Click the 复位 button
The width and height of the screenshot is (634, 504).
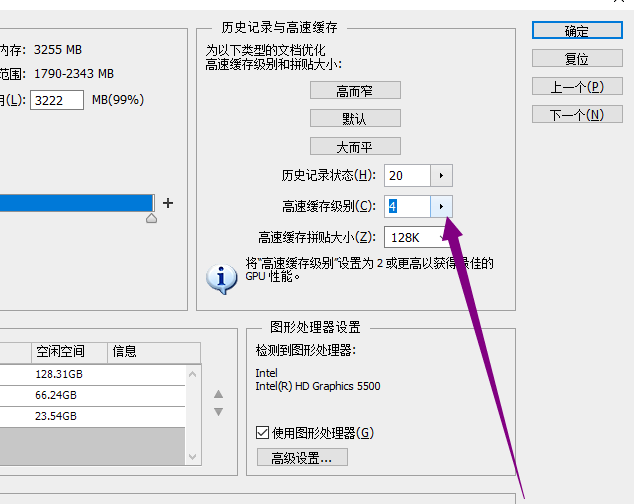pyautogui.click(x=577, y=58)
